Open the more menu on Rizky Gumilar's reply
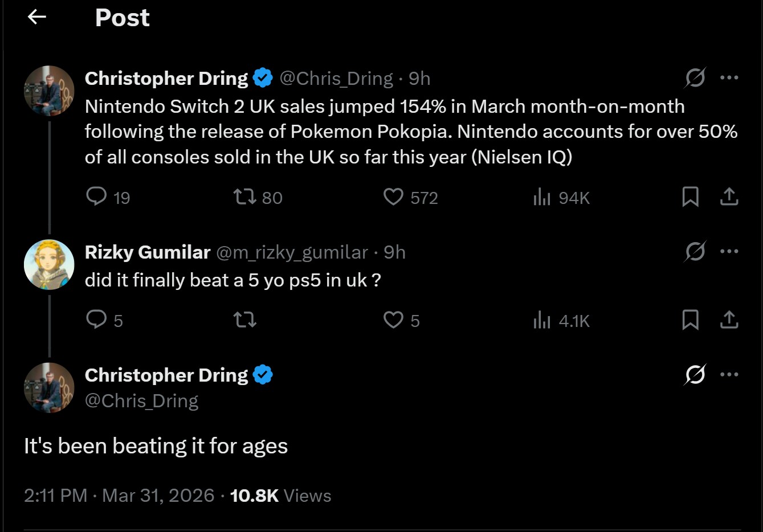Screen dimensions: 763x532 (x=729, y=252)
